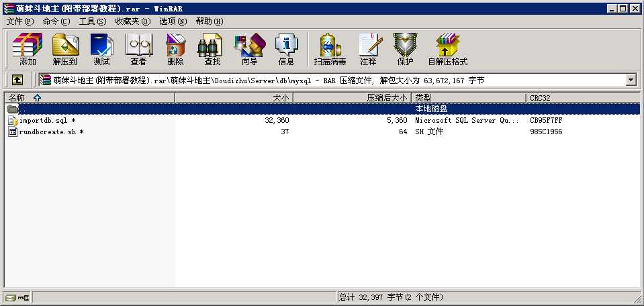This screenshot has height=306, width=644.
Task: Open the Help (帮助) menu
Action: click(x=209, y=21)
